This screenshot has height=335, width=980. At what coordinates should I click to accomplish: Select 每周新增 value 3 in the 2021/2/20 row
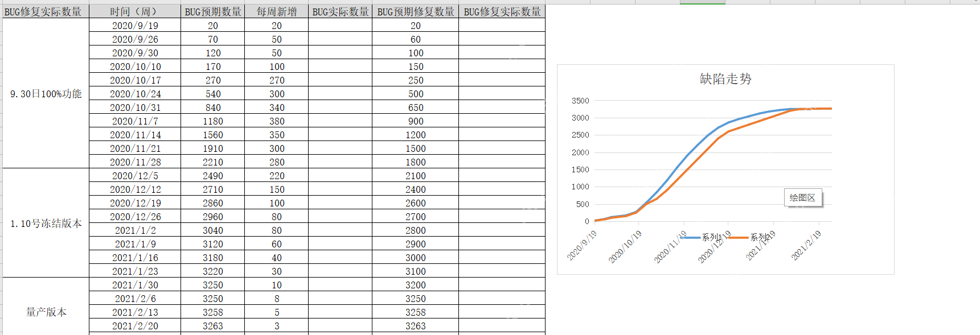[x=277, y=326]
